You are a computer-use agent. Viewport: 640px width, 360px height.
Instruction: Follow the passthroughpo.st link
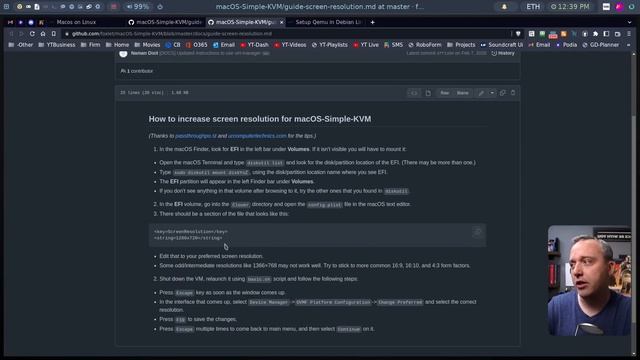[x=196, y=136]
